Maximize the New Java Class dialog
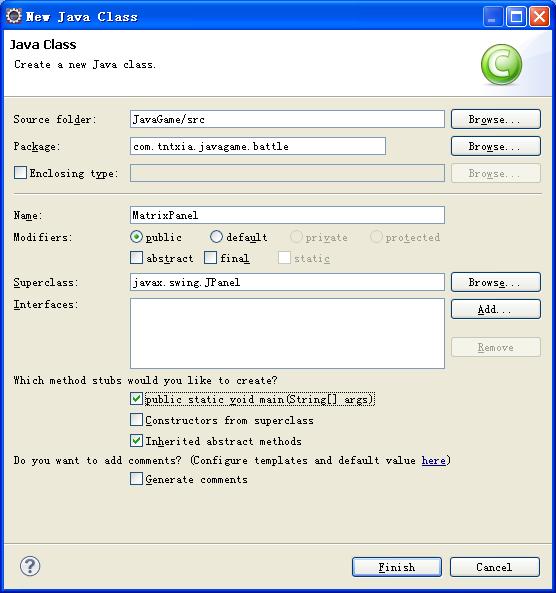The width and height of the screenshot is (556, 593). pos(516,17)
